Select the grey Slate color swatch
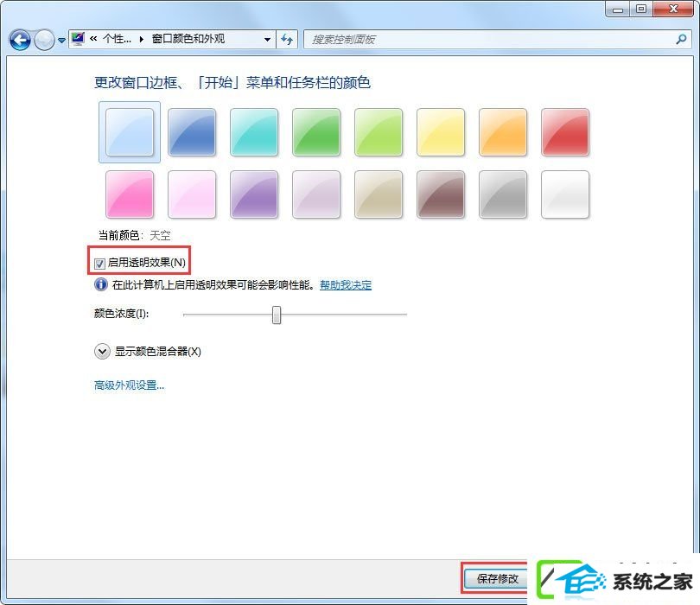Viewport: 700px width, 605px height. point(503,194)
